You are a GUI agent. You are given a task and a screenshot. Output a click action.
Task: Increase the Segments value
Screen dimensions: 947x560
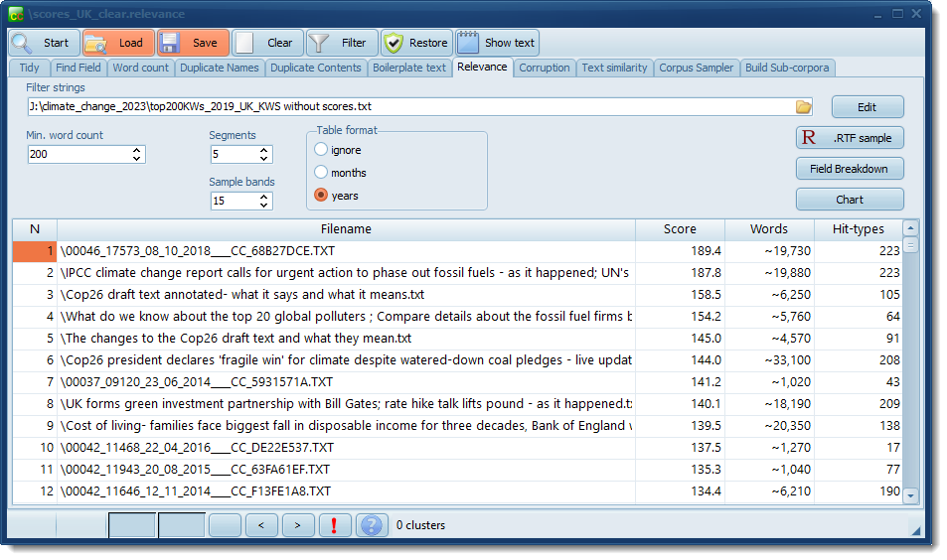tap(264, 150)
